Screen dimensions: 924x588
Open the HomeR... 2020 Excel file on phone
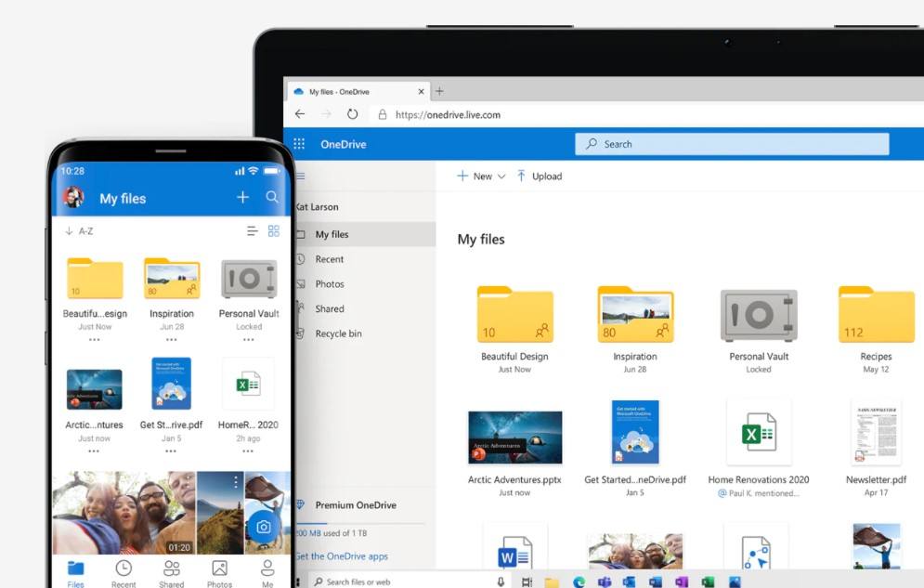(248, 385)
